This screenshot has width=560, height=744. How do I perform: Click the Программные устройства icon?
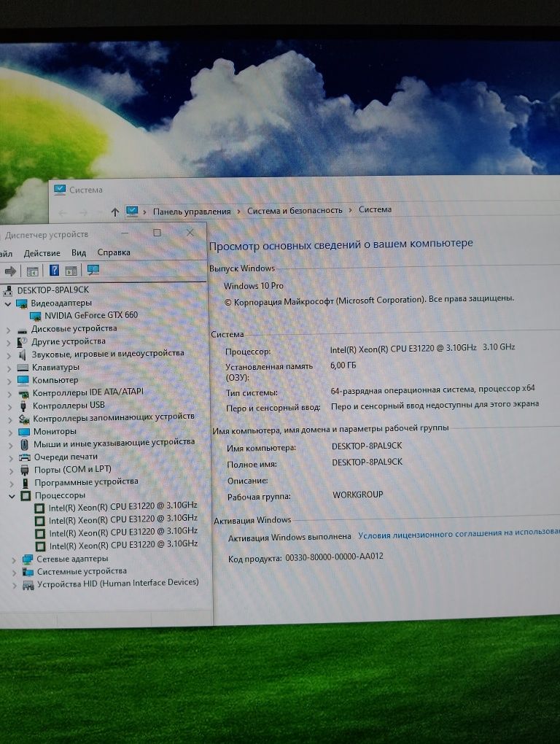pyautogui.click(x=26, y=483)
